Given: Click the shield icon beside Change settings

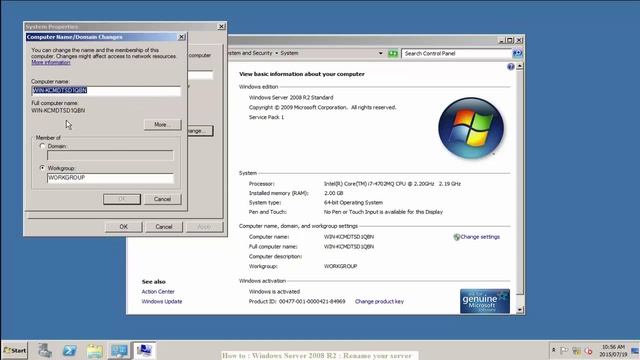Looking at the screenshot, I should point(457,237).
